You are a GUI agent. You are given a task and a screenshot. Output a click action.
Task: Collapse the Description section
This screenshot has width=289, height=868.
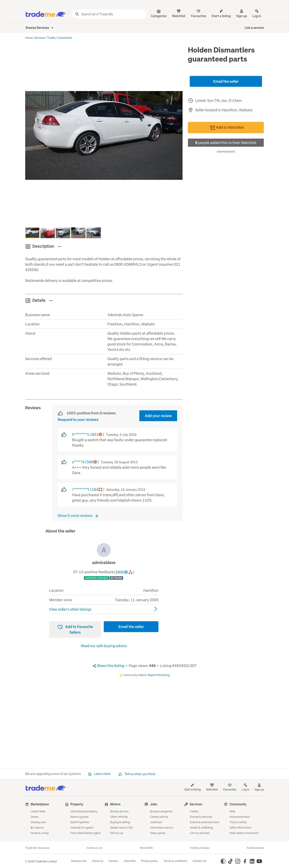point(60,246)
